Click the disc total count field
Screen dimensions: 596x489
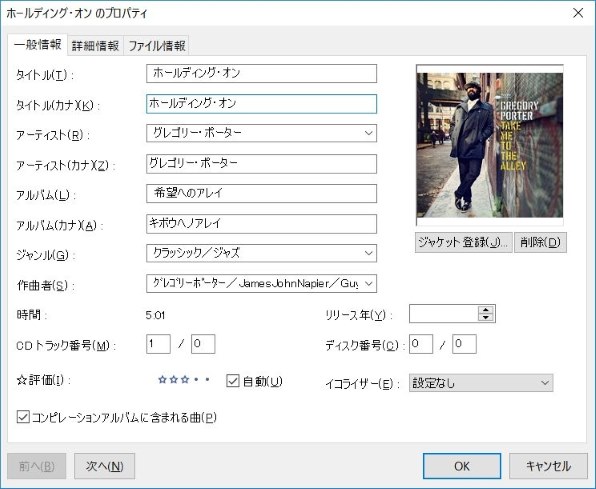coord(464,344)
